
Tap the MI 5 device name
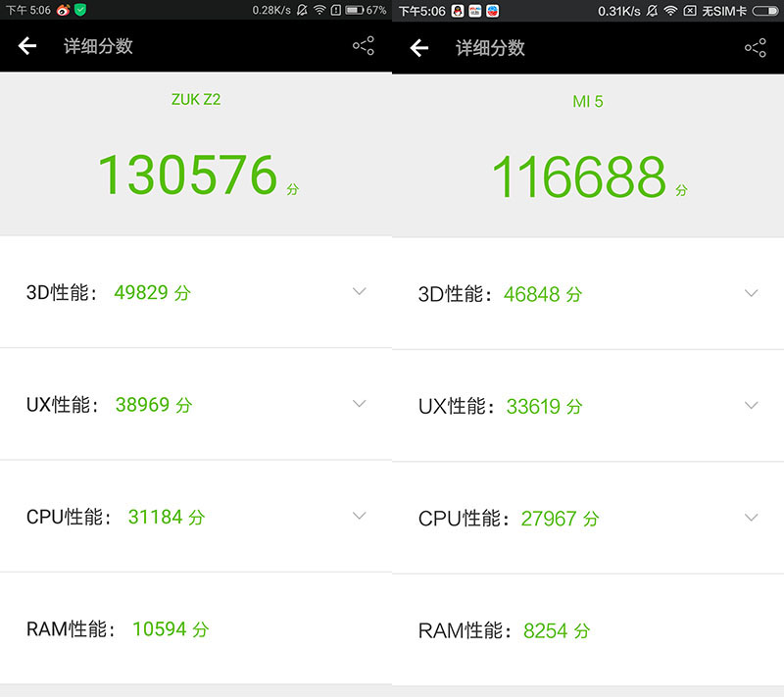point(588,102)
